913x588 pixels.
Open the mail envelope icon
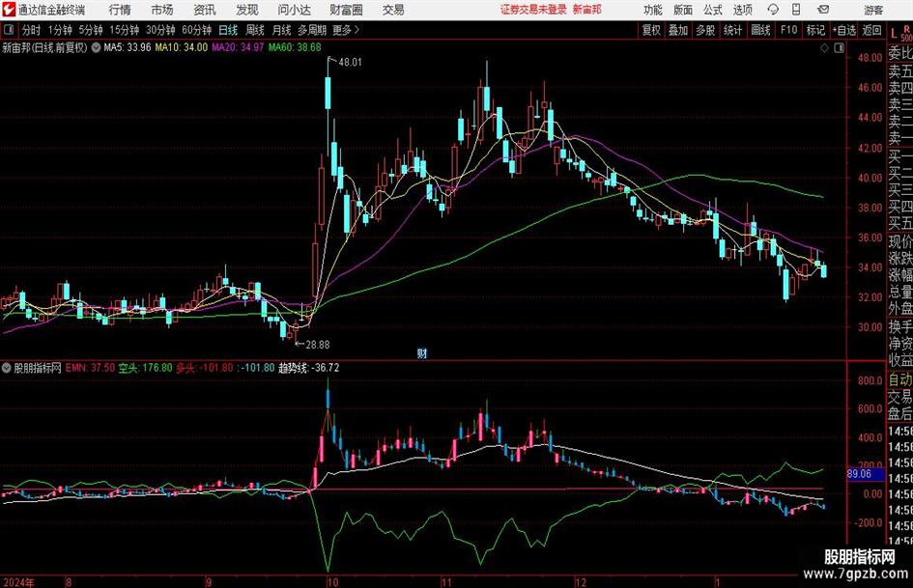(x=823, y=10)
